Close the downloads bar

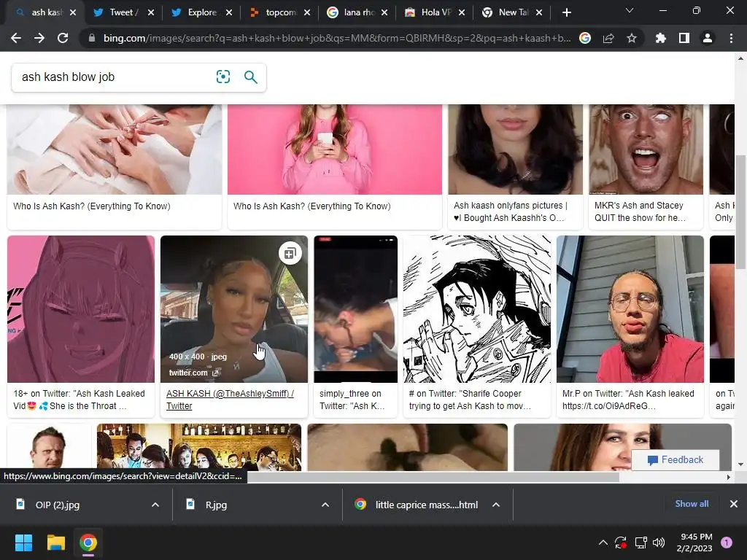(x=734, y=504)
